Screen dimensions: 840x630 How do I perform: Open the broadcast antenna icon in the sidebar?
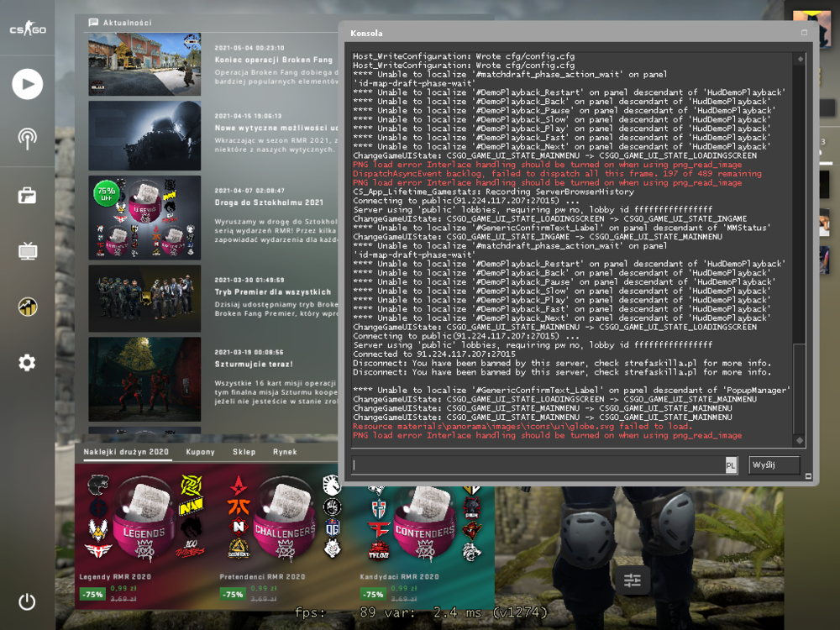point(28,139)
